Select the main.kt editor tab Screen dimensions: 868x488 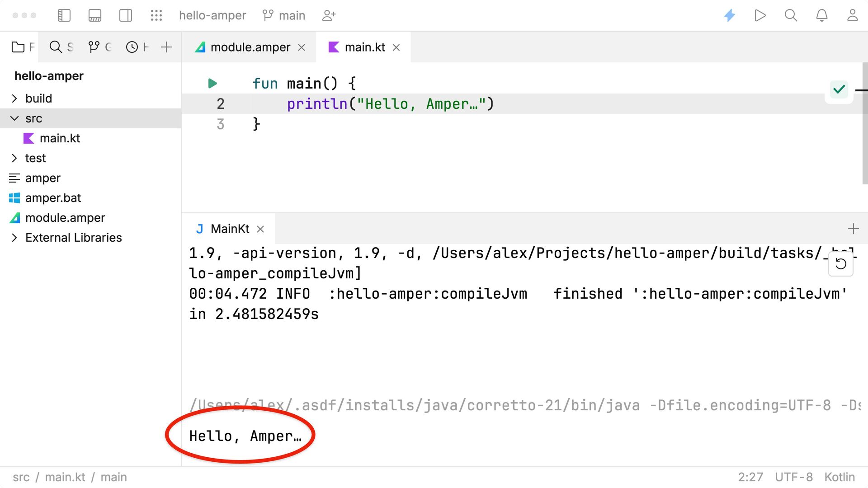[364, 47]
